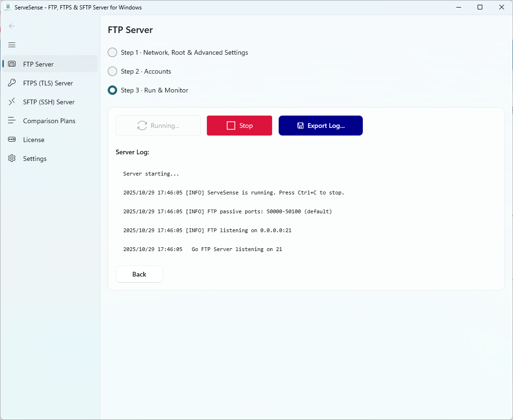Go back with the Back button
513x420 pixels.
[x=139, y=274]
